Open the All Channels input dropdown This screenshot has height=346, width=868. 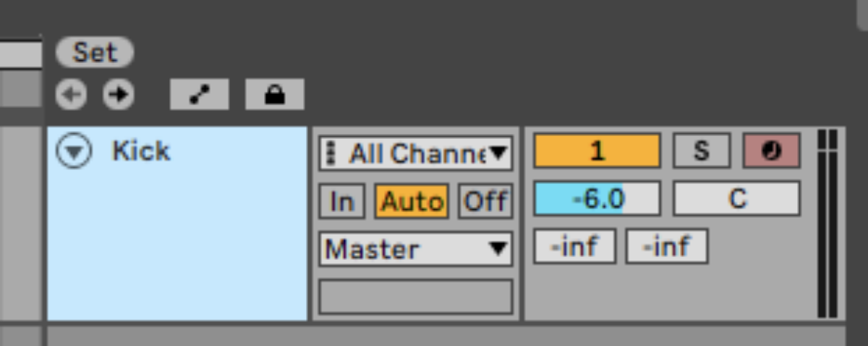point(416,153)
